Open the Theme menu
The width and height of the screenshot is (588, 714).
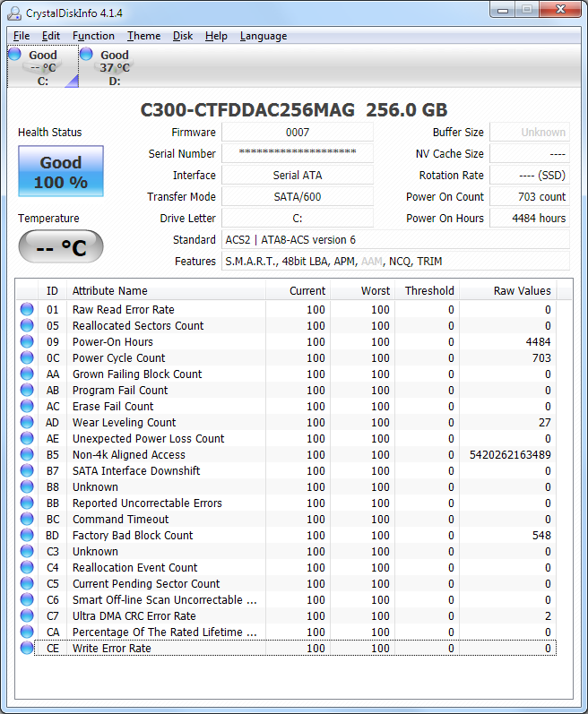(143, 36)
